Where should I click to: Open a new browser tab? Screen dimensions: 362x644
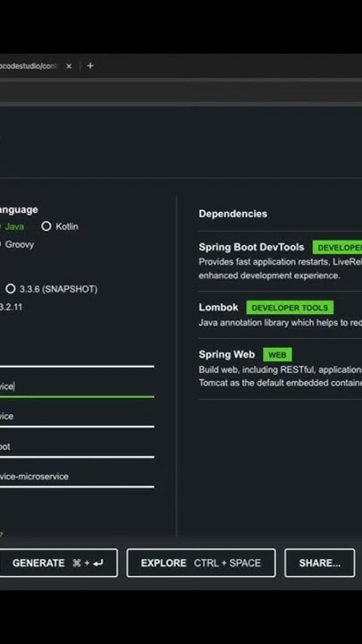[90, 65]
